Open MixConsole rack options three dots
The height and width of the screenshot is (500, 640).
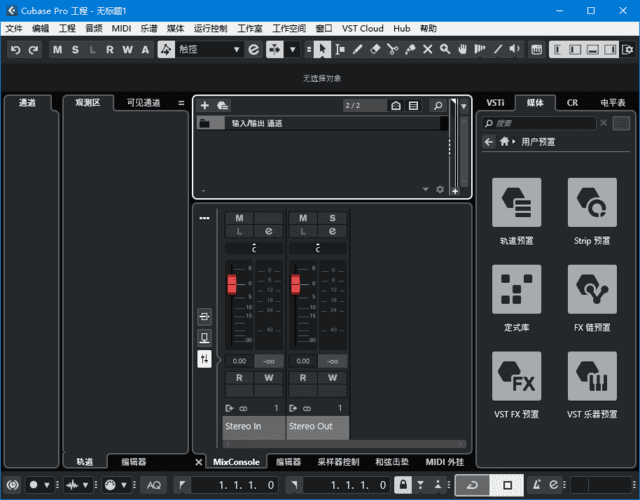point(204,218)
